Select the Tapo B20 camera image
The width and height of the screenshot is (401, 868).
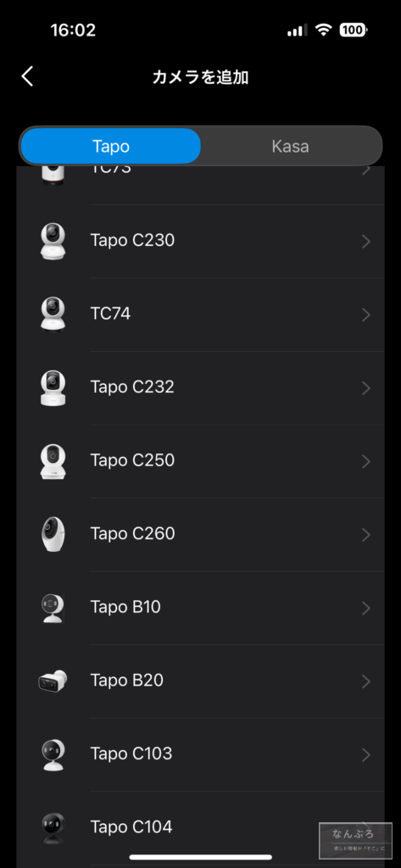pyautogui.click(x=53, y=681)
